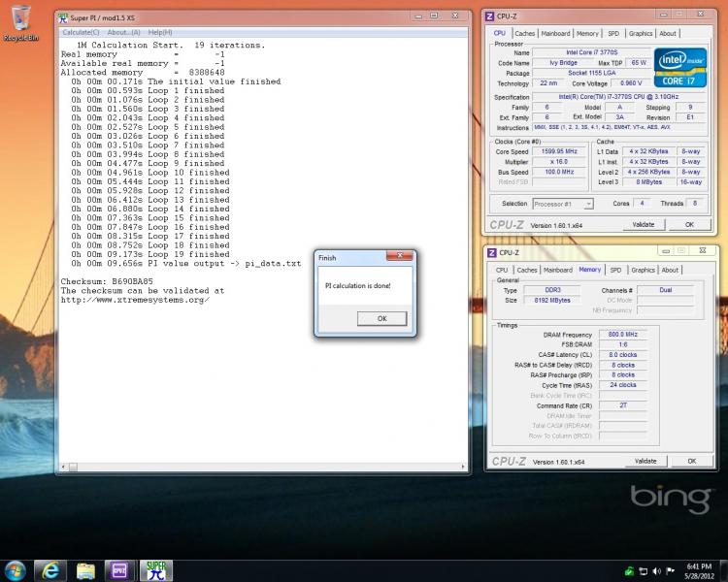
Task: Click the Intel Core i7 3770S name field
Action: coord(591,53)
